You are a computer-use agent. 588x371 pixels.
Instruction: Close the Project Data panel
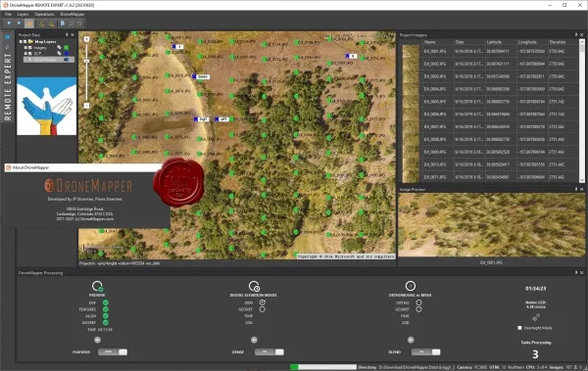coord(73,35)
